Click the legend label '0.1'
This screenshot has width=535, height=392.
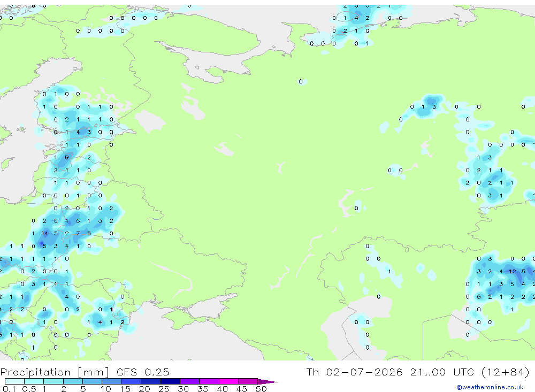9,389
